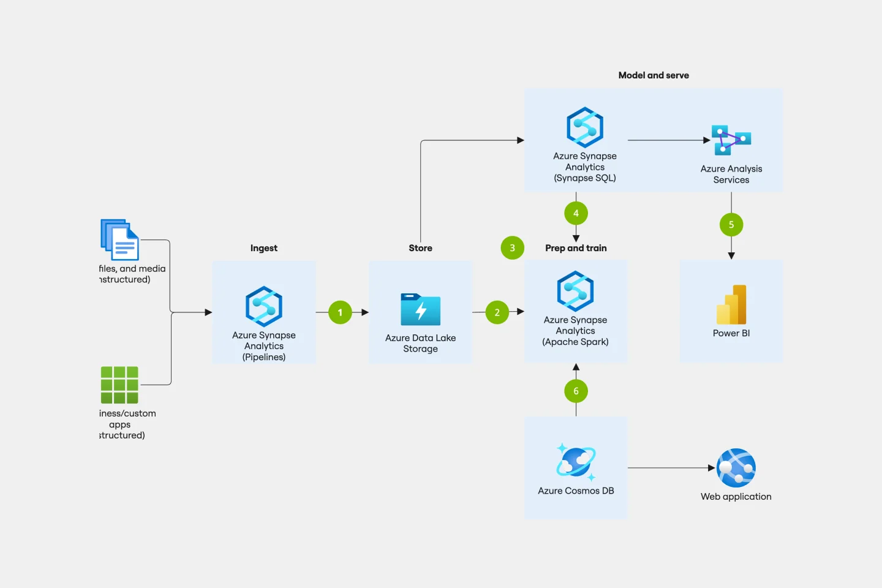Screen dimensions: 882x588
Task: Select the Synapse Pipelines hexagon icon
Action: 264,306
